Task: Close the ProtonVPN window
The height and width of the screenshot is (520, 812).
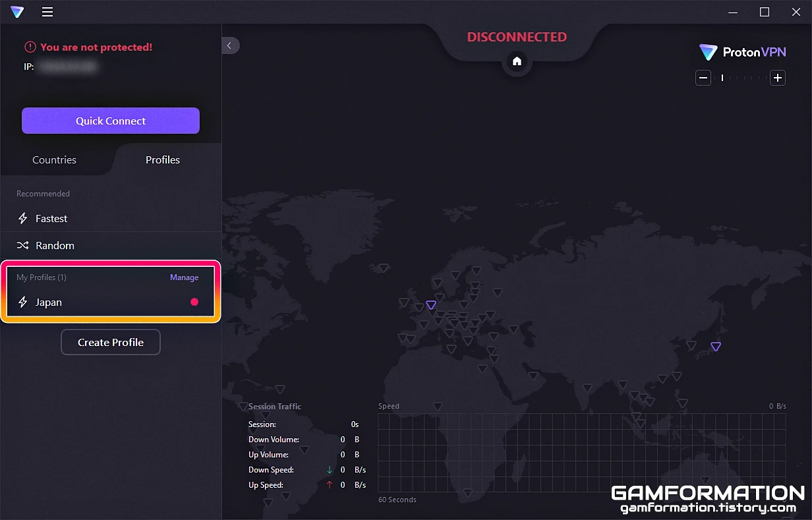Action: 796,12
